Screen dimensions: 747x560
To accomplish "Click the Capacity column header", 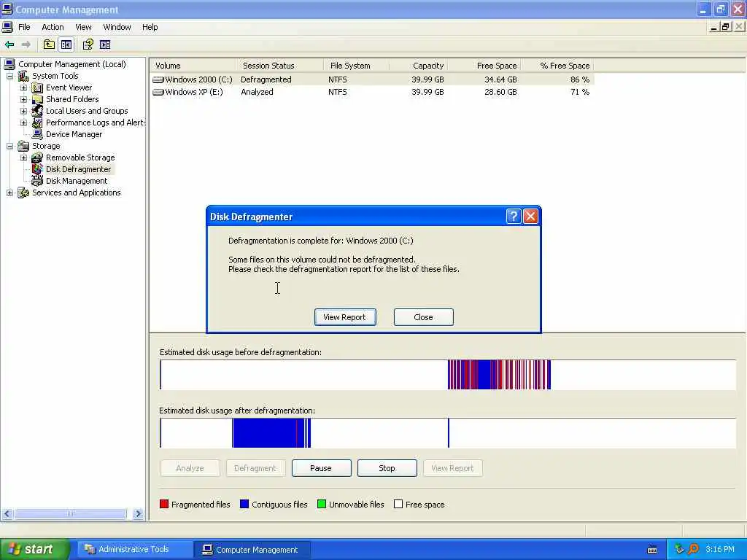I will 418,66.
